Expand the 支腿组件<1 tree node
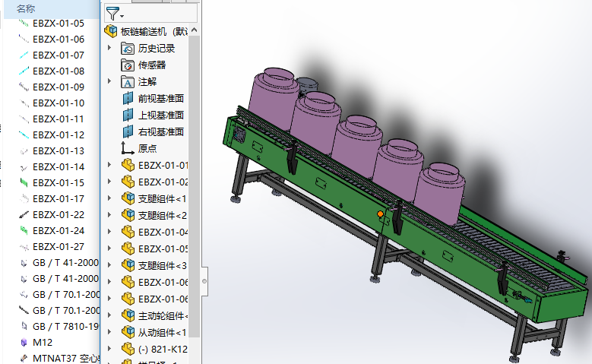 coord(109,198)
